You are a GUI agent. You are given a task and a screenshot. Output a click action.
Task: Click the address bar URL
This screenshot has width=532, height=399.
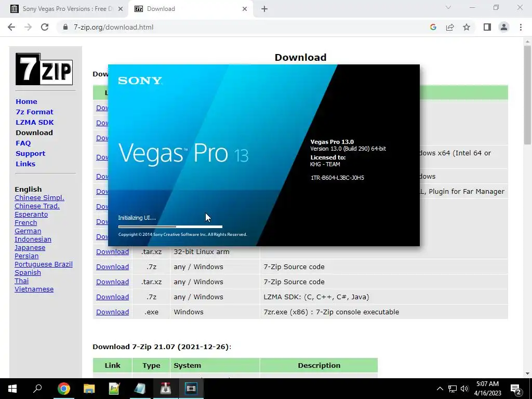pyautogui.click(x=114, y=27)
